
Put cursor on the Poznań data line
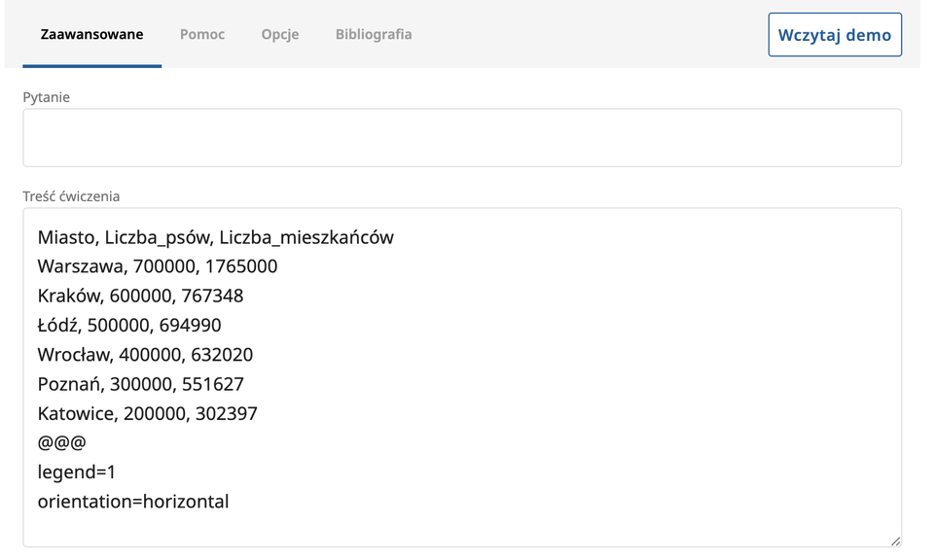[140, 384]
